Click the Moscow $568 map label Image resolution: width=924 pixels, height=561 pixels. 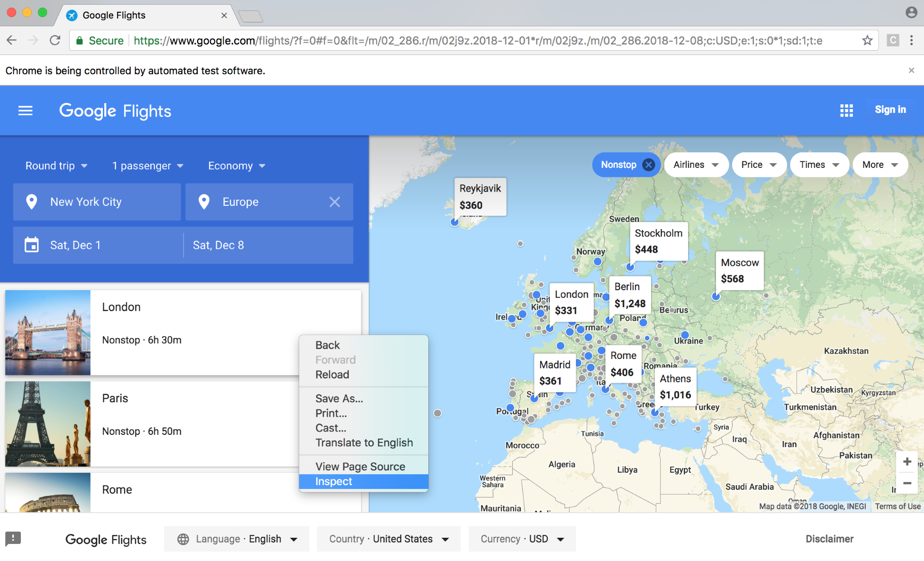(x=740, y=271)
